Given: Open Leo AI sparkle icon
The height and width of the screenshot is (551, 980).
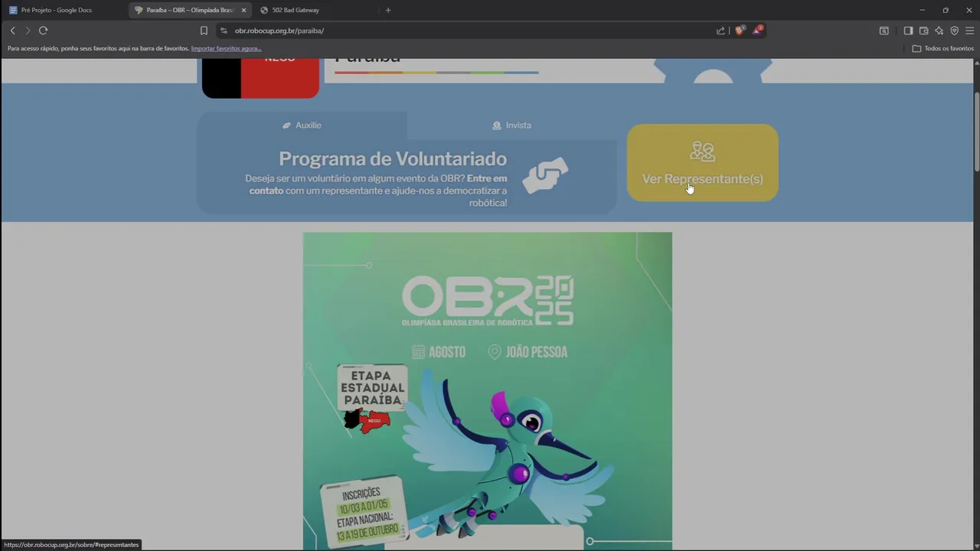Looking at the screenshot, I should (939, 31).
